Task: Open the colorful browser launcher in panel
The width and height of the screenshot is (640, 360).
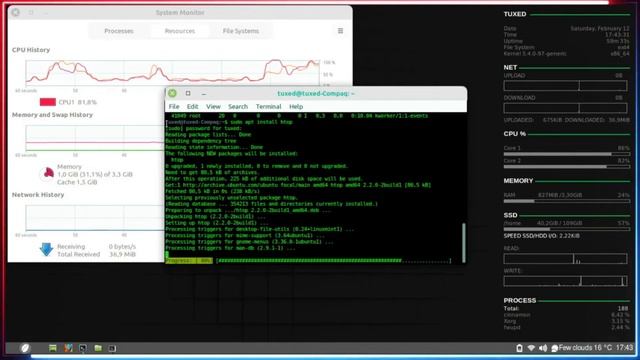Action: click(68, 348)
